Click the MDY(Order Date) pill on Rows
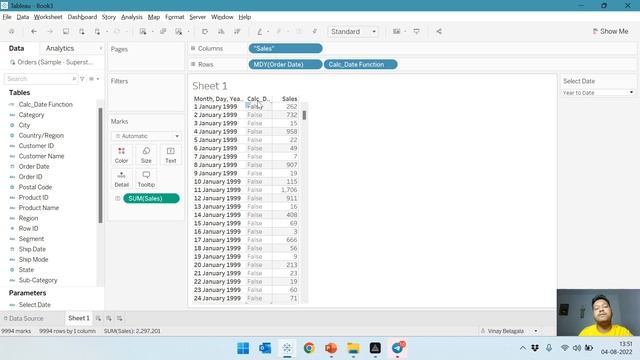Screen dimensions: 640x360 (x=285, y=64)
